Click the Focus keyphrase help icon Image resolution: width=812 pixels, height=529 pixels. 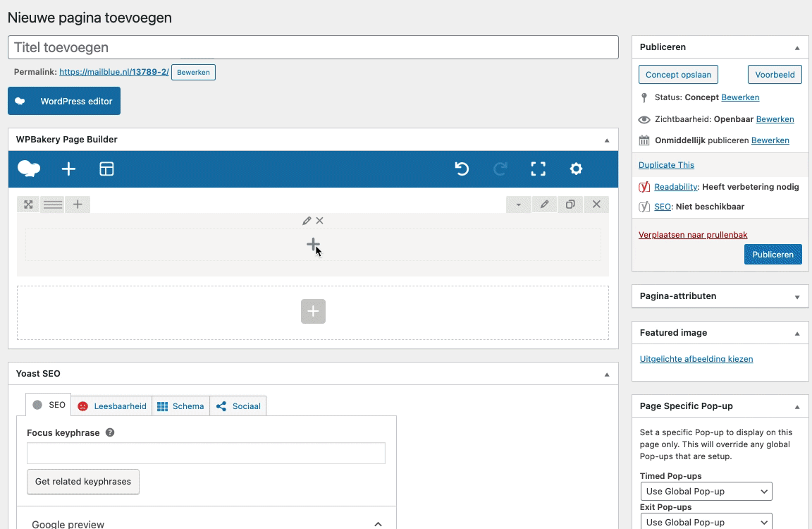(110, 432)
